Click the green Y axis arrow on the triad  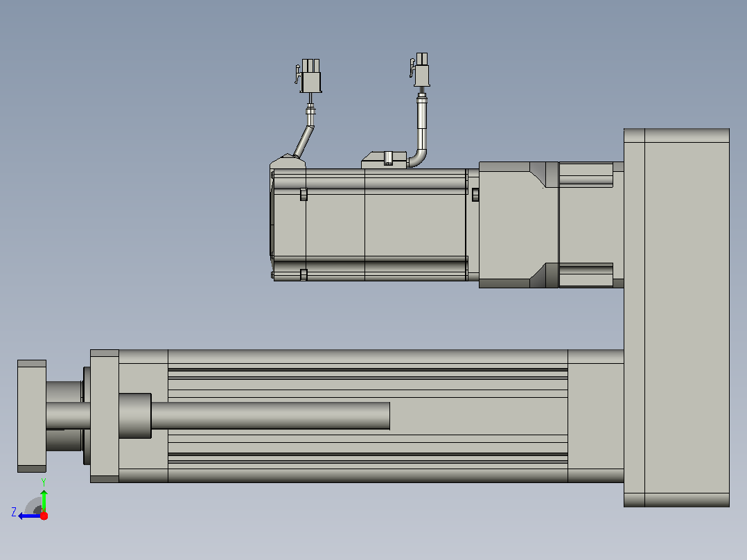(44, 500)
